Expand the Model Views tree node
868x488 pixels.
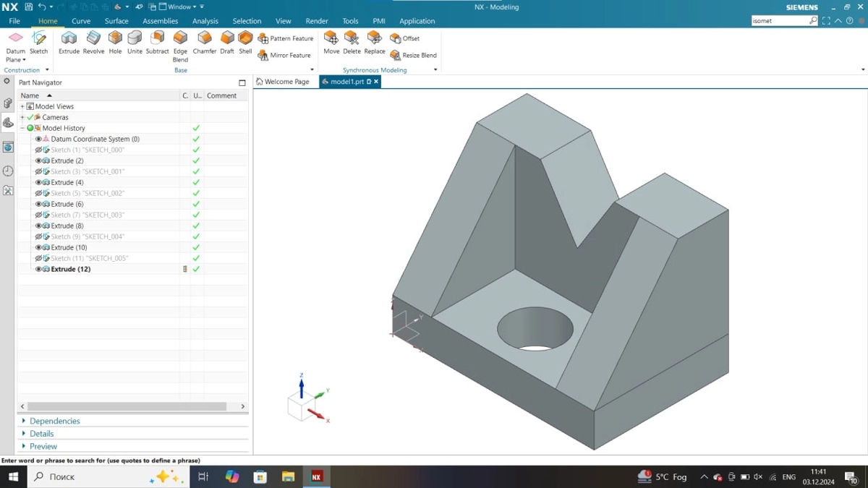[x=22, y=106]
